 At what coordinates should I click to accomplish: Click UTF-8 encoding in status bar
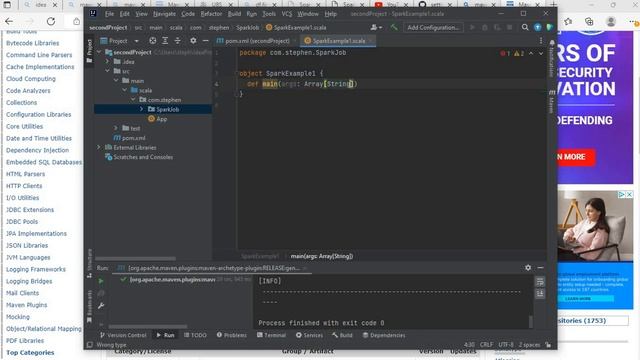click(x=506, y=345)
